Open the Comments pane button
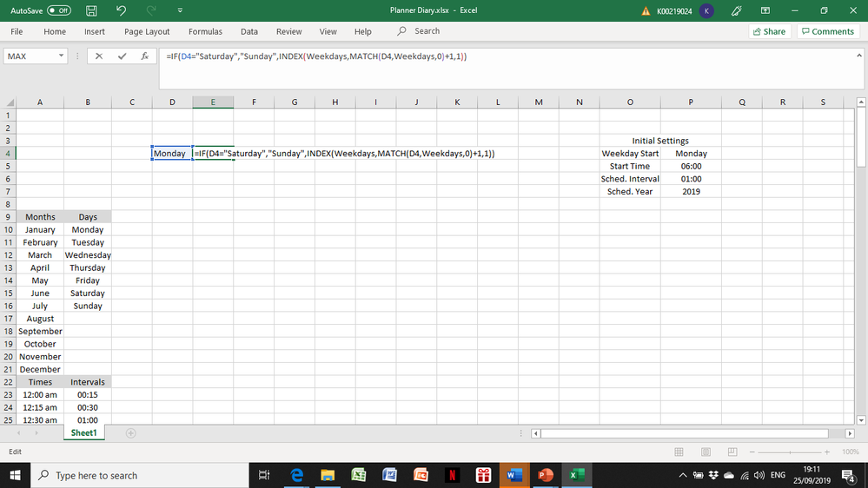This screenshot has height=488, width=868. tap(827, 31)
